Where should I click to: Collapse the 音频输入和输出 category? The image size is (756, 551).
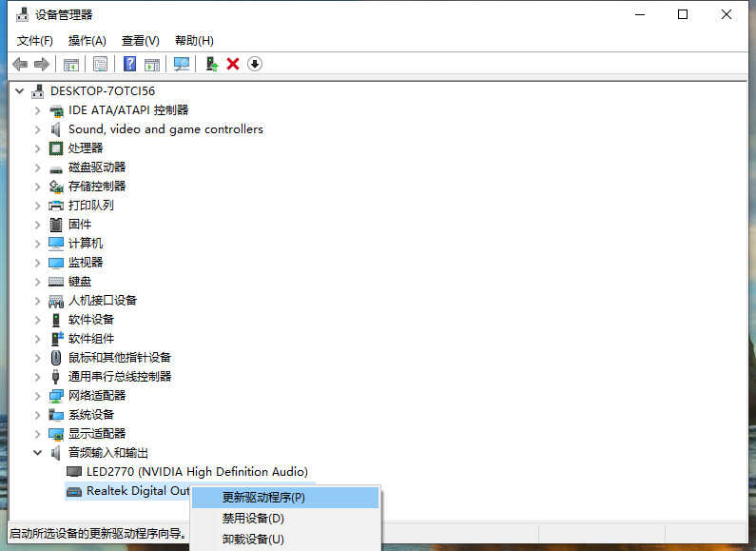click(38, 453)
